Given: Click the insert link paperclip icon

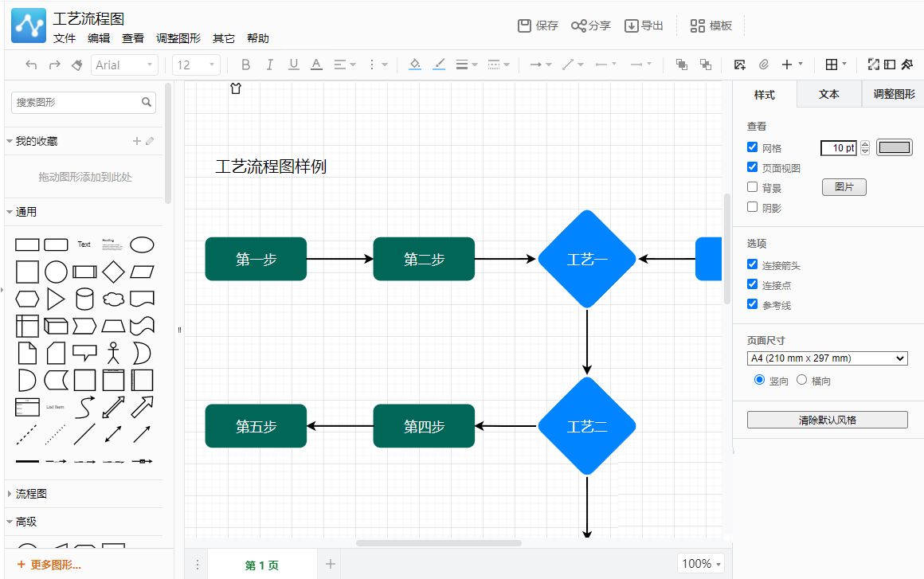Looking at the screenshot, I should 763,65.
